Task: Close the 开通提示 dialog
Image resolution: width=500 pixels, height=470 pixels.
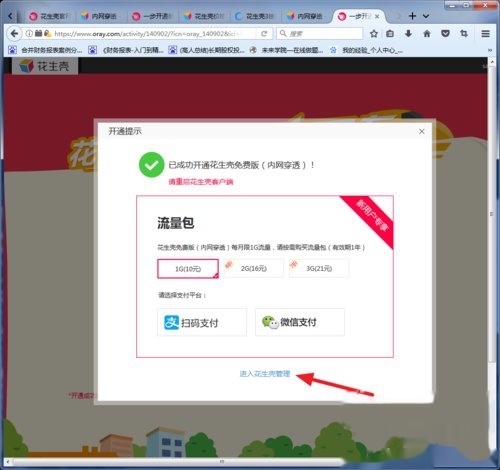Action: pyautogui.click(x=422, y=131)
